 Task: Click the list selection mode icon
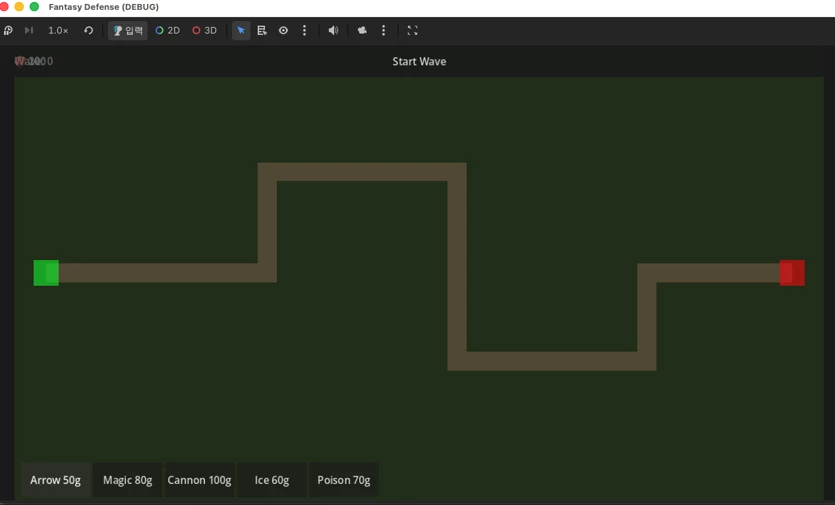tap(262, 30)
